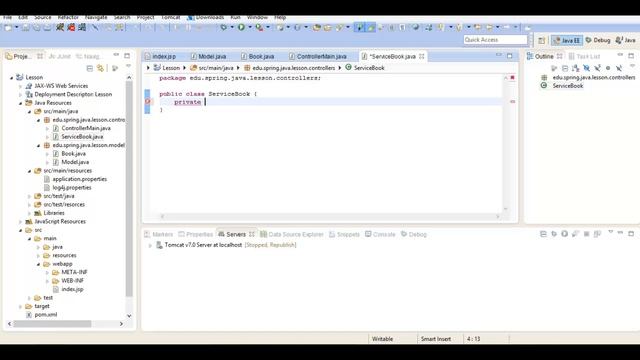The image size is (640, 360).
Task: Collapse the webapp folder
Action: [38, 264]
